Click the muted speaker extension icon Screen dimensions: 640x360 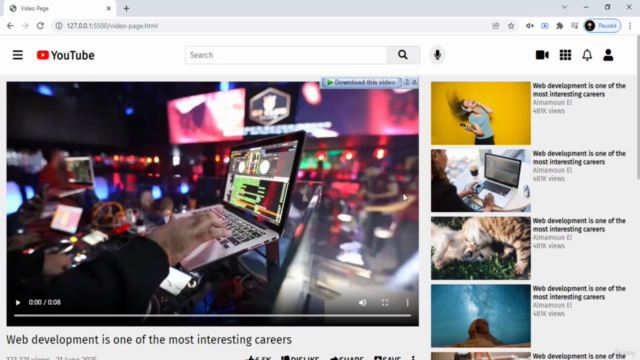pos(530,26)
